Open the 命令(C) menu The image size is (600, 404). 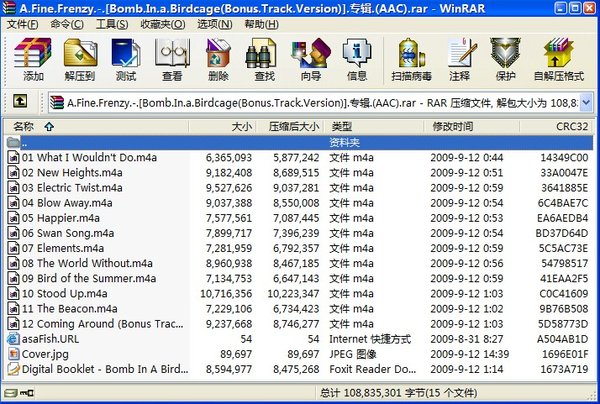67,24
